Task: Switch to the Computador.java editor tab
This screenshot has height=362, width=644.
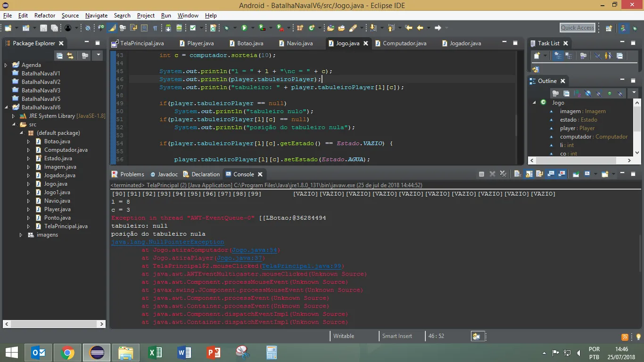Action: (404, 43)
